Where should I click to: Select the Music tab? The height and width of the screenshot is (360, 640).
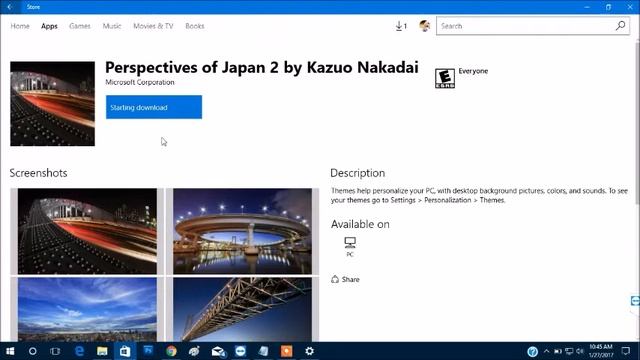[112, 26]
